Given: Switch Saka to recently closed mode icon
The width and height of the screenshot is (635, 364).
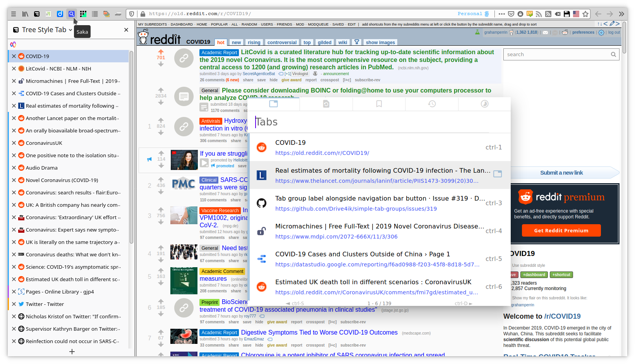Looking at the screenshot, I should point(326,104).
